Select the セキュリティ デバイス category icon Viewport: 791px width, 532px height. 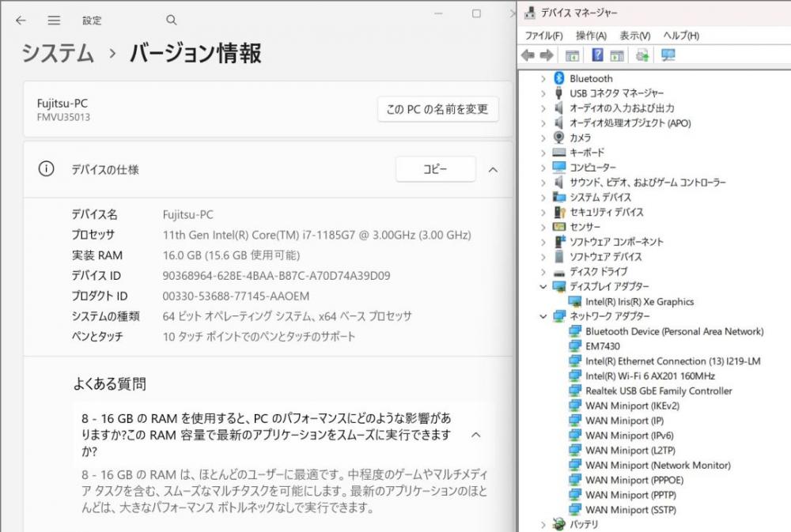point(559,212)
